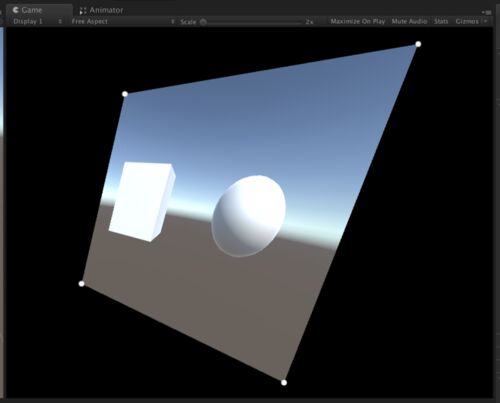Screen dimensions: 500x403
Task: Open the panel options menu icon
Action: 487,12
